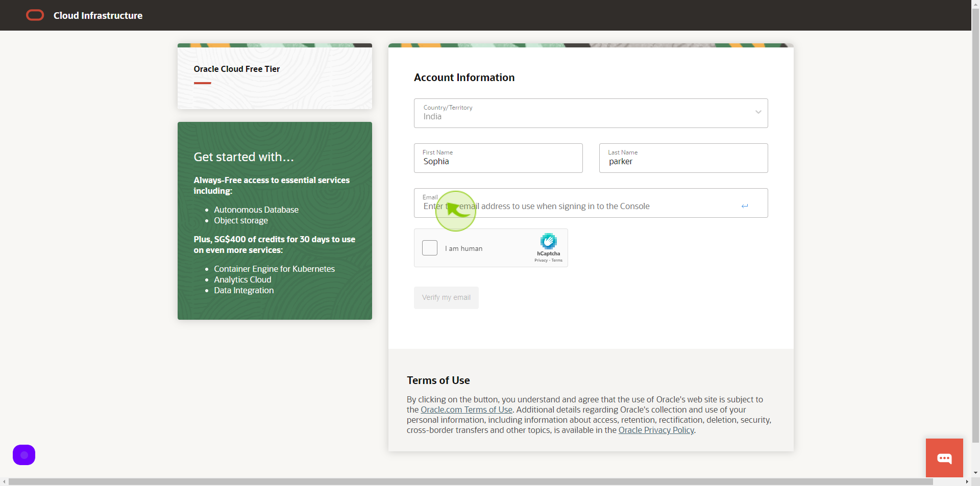The height and width of the screenshot is (486, 980).
Task: Click the horizontal scrollbar right arrow
Action: tap(967, 481)
